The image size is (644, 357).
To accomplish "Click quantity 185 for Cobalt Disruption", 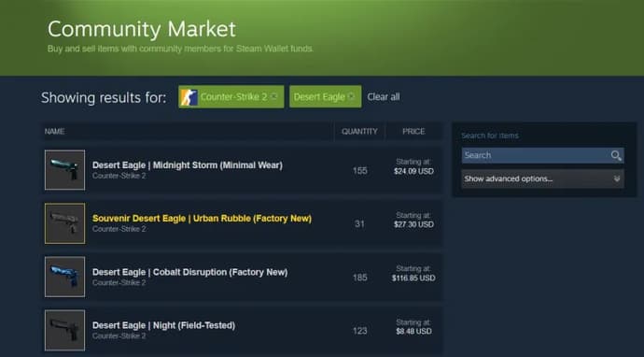I will click(x=359, y=278).
